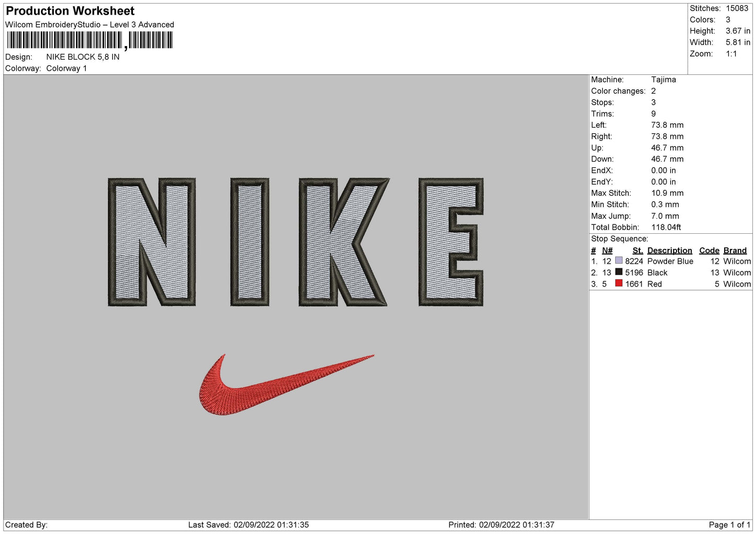Click the embroidered letter E

[450, 242]
